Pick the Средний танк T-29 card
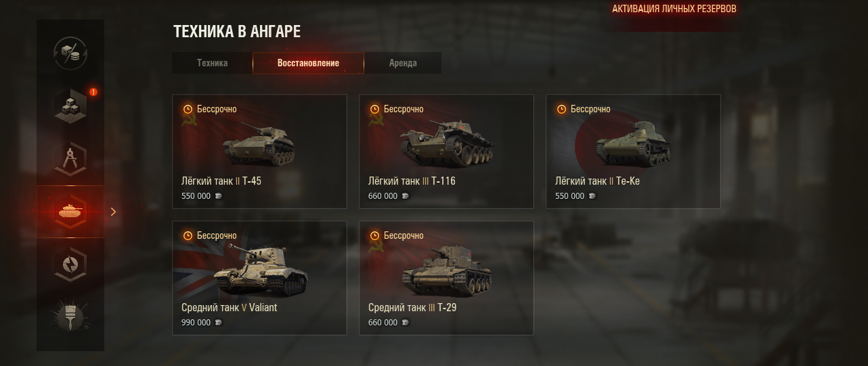868x366 pixels. (446, 278)
